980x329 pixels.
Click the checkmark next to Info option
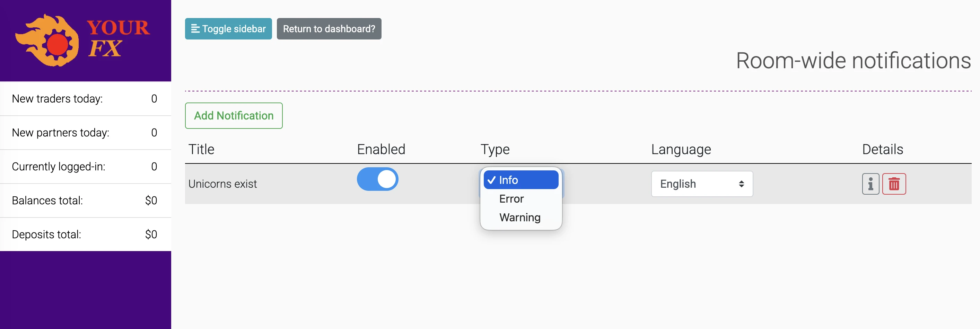[491, 179]
